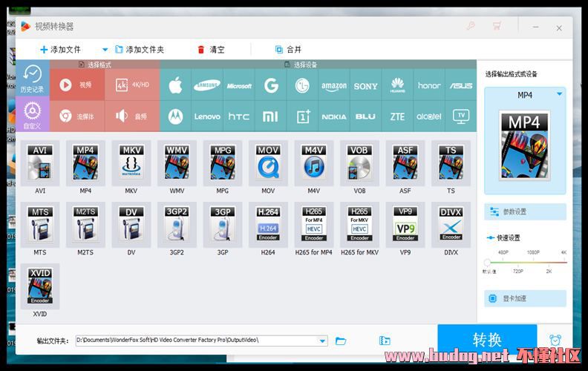Screen dimensions: 588x371
Task: Expand the MP4 output format dropdown
Action: point(560,94)
